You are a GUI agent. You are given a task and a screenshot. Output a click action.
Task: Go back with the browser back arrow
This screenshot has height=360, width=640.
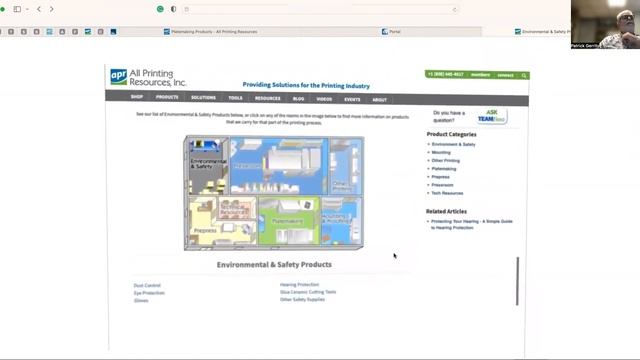(39, 9)
